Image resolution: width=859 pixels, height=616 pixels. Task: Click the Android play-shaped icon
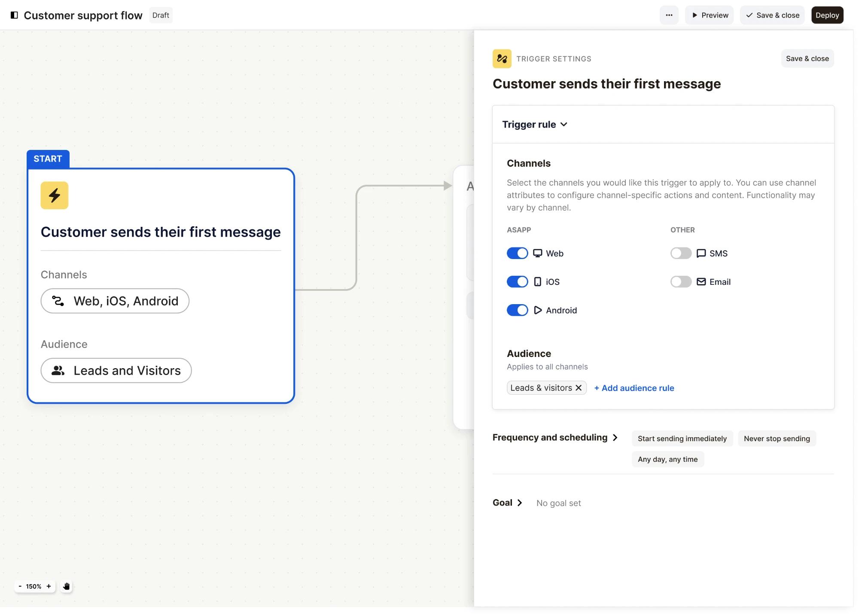(x=537, y=310)
